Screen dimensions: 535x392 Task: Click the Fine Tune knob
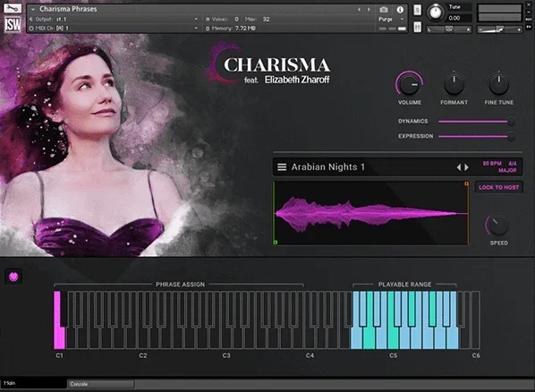(499, 84)
